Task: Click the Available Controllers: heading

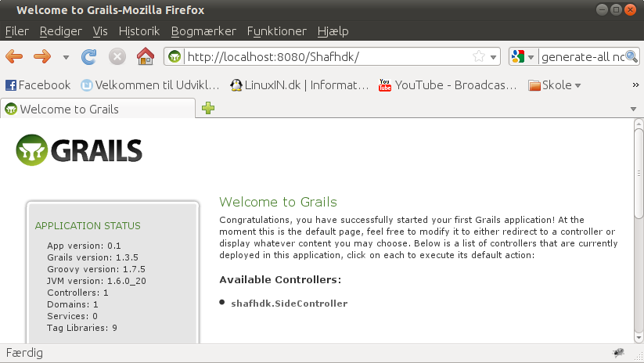Action: pos(280,279)
